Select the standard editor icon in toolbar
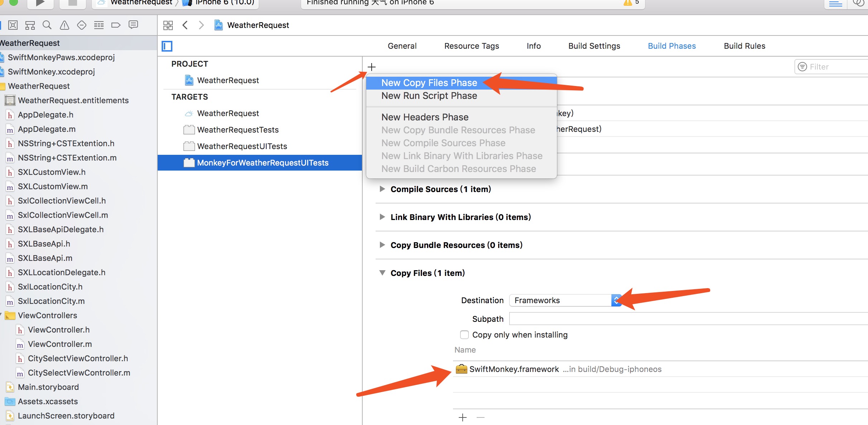The height and width of the screenshot is (425, 868). pyautogui.click(x=836, y=4)
